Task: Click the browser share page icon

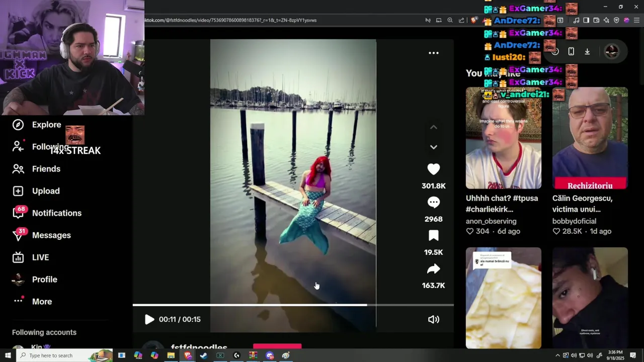Action: pyautogui.click(x=461, y=20)
